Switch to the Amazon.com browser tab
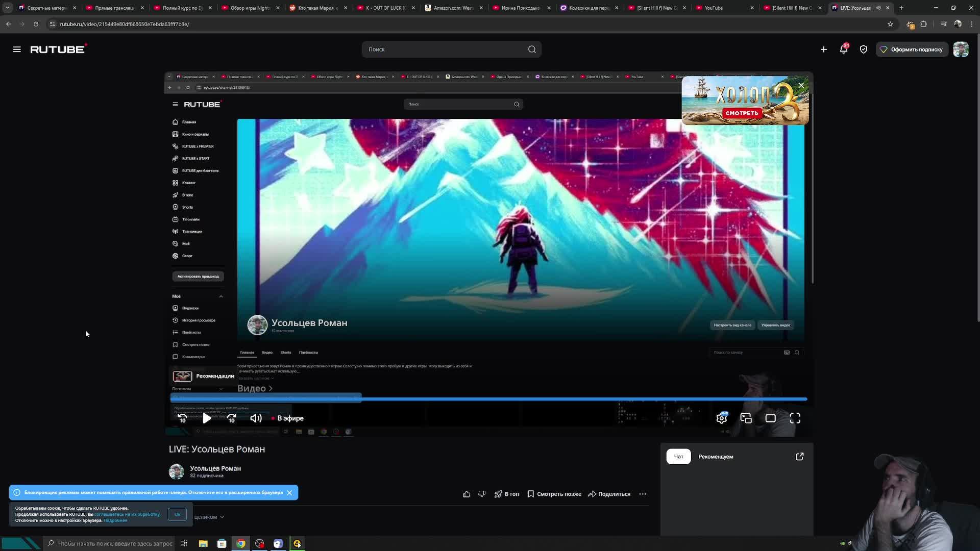The image size is (980, 551). pos(453,8)
